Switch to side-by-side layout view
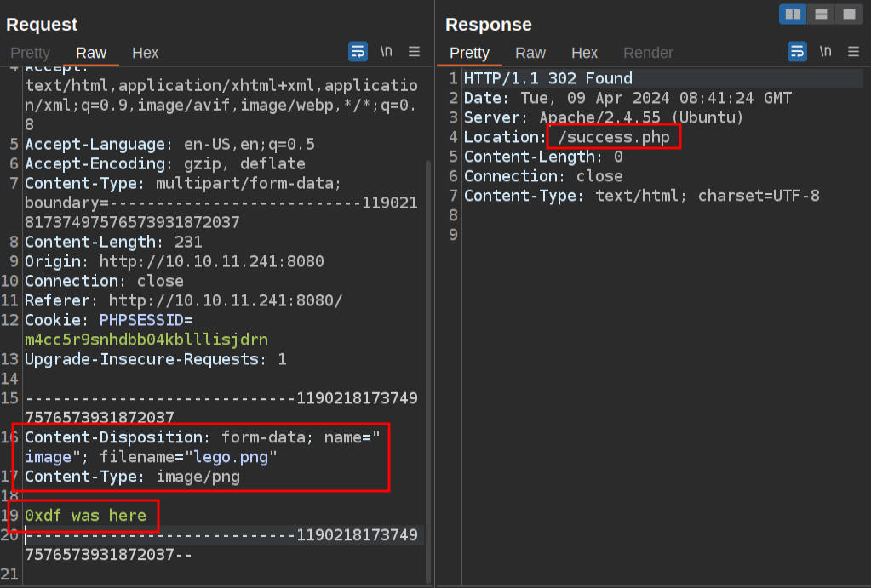 click(x=793, y=14)
